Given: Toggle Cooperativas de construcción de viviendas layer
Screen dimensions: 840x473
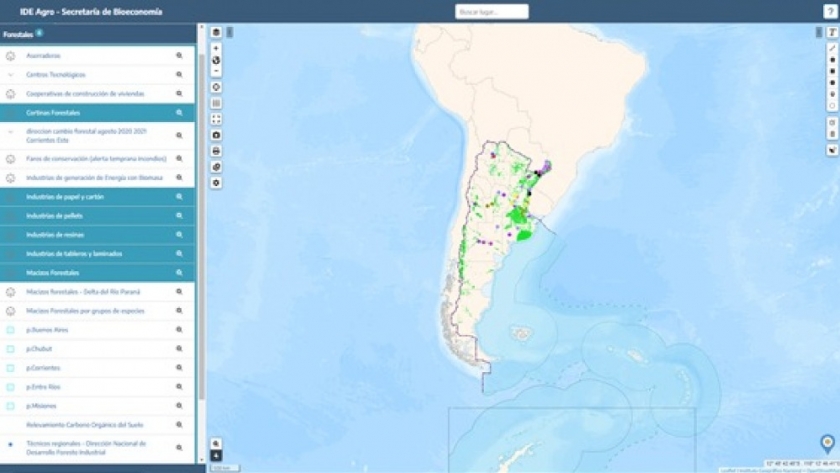Looking at the screenshot, I should click(10, 94).
